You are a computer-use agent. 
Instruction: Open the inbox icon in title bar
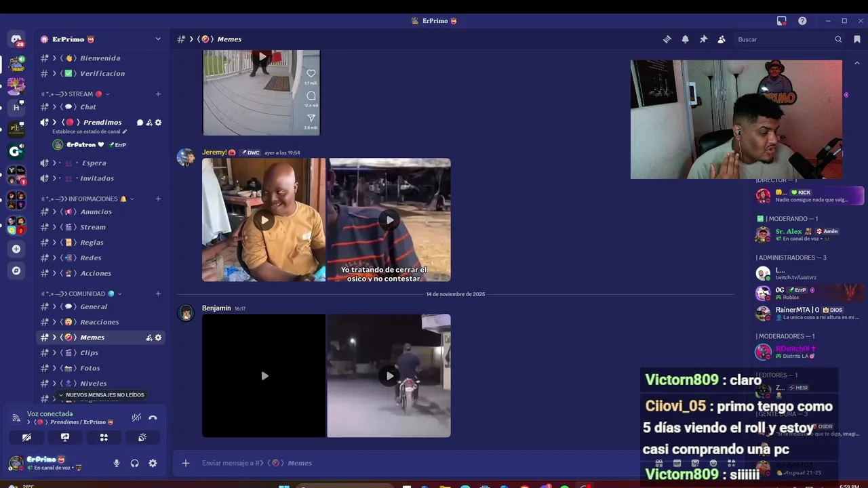click(x=782, y=21)
